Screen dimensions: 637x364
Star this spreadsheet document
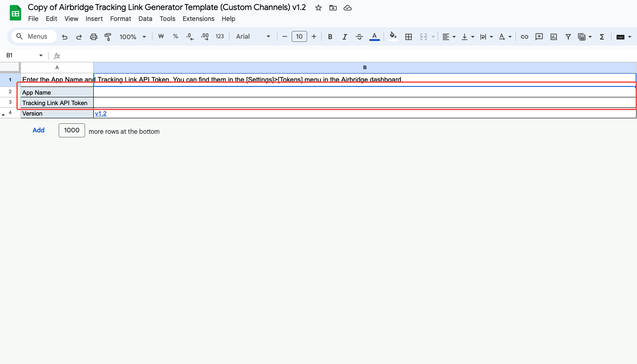(x=318, y=8)
